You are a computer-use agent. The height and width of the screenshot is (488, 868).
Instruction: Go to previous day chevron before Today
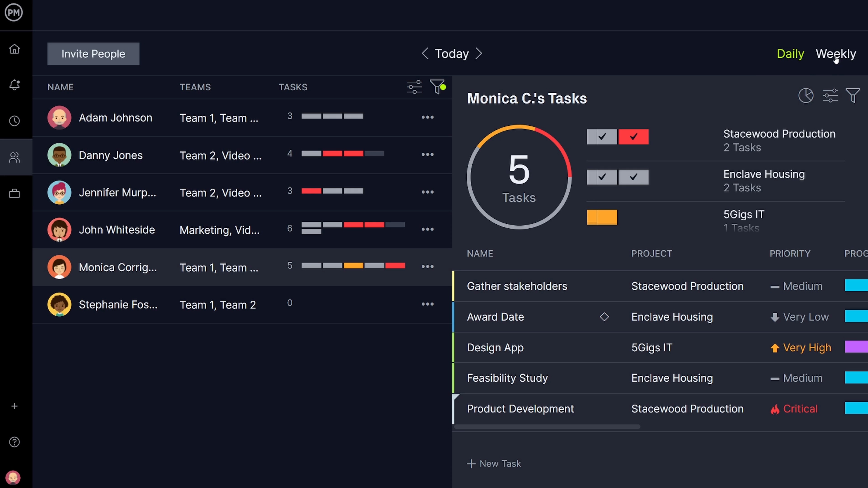pos(425,54)
